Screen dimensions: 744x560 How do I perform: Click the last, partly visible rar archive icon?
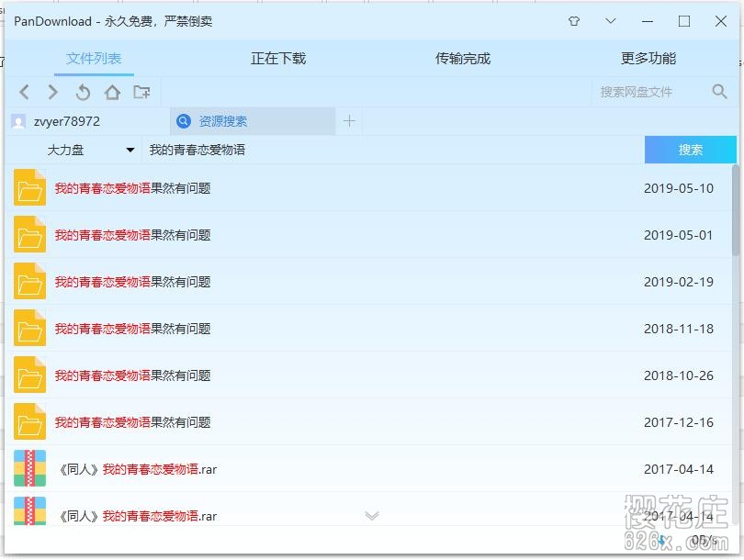(29, 510)
